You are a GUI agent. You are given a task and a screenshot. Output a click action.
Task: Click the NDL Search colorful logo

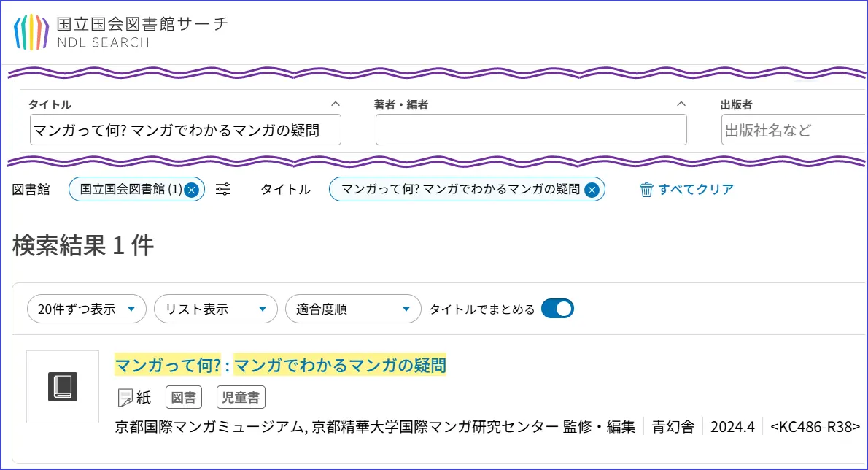pos(31,31)
